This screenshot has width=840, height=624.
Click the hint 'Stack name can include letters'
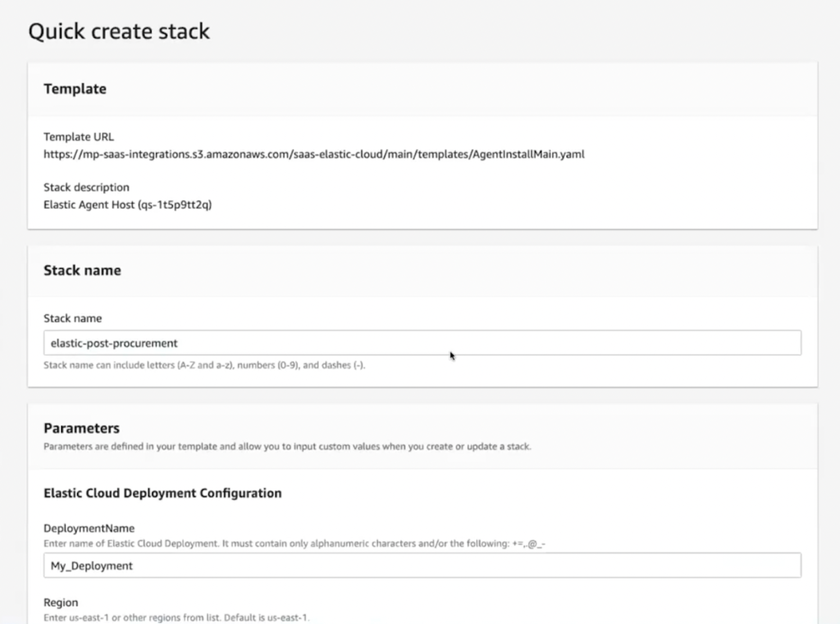[x=204, y=365]
